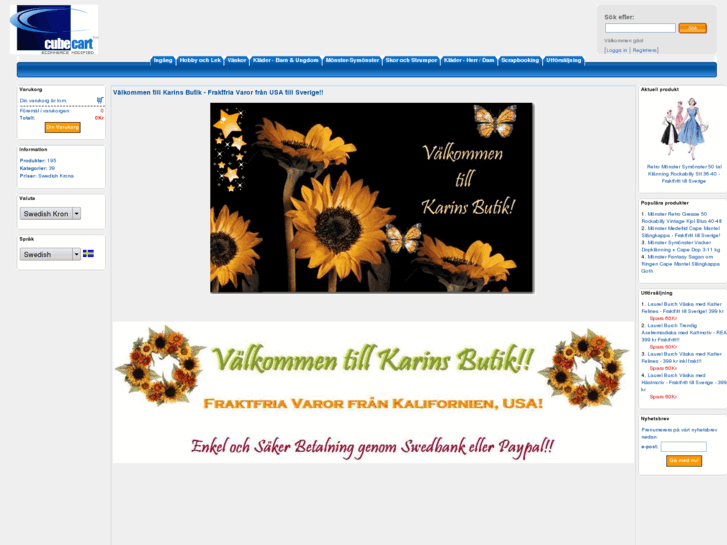
Task: Click the Produkter: 195 text
Action: pos(38,160)
